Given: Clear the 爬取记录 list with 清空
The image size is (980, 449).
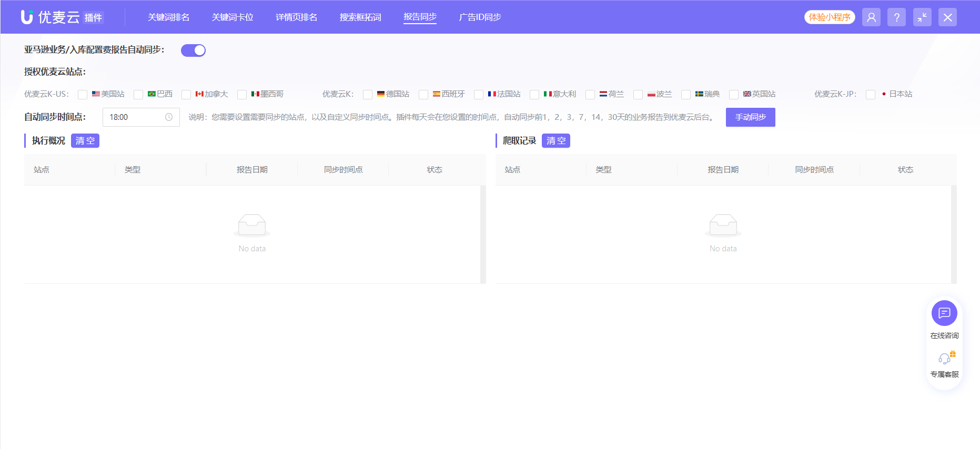Looking at the screenshot, I should [556, 141].
